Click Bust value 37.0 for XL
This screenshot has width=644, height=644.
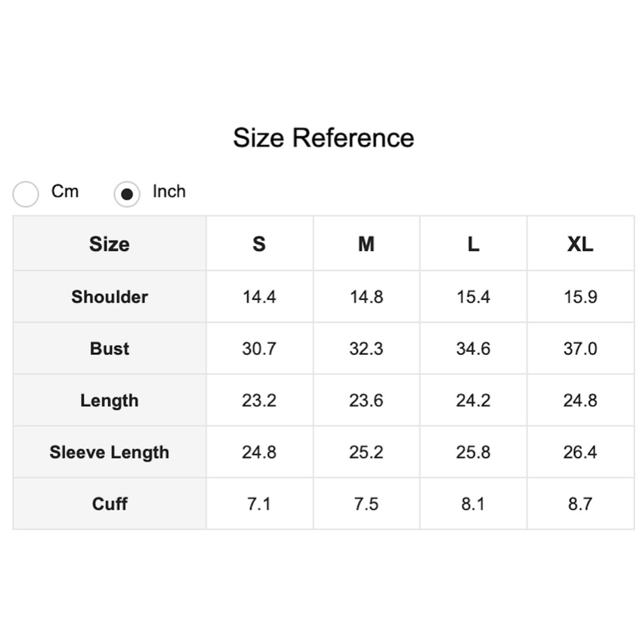[x=580, y=348]
